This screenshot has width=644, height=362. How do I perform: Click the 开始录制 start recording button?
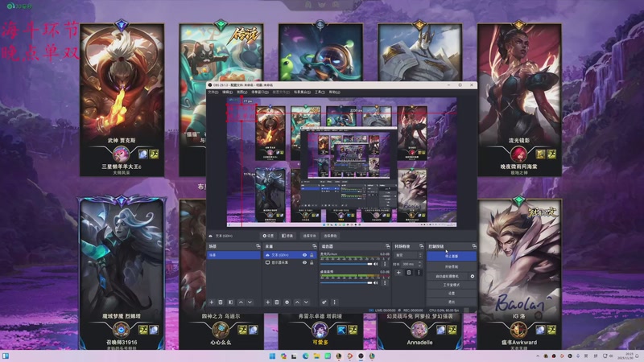coord(451,265)
